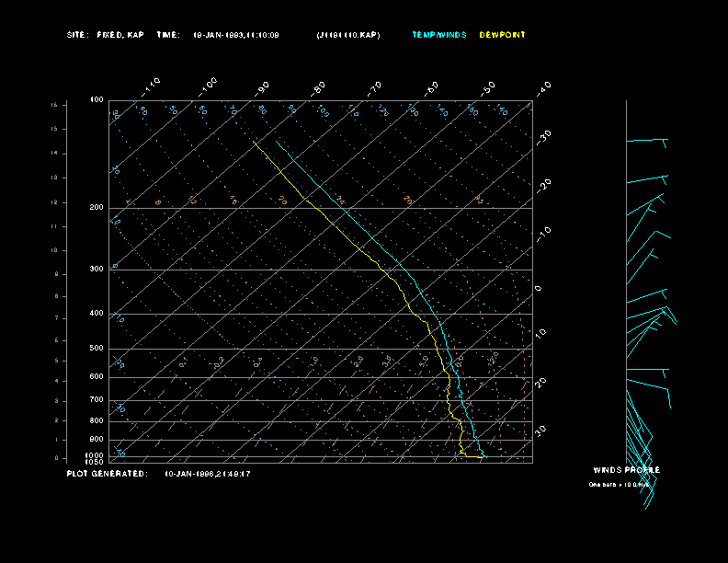The height and width of the screenshot is (563, 728).
Task: Click the TIME label in the header
Action: click(168, 35)
